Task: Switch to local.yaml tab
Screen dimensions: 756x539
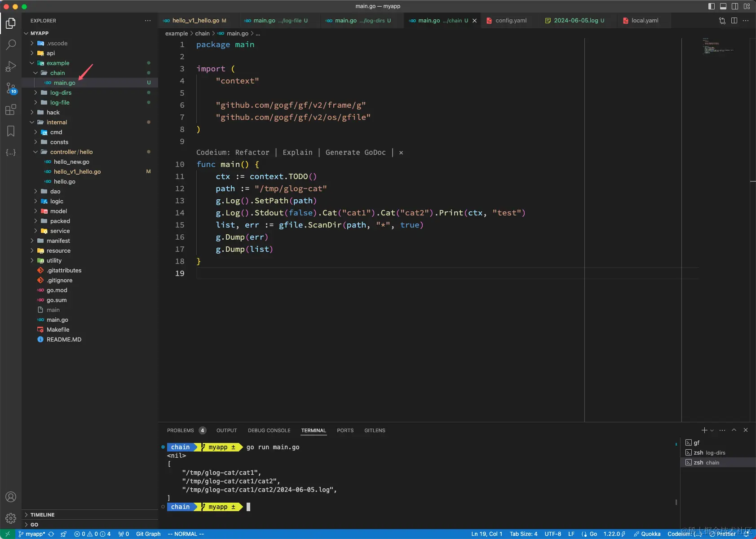Action: (x=645, y=21)
